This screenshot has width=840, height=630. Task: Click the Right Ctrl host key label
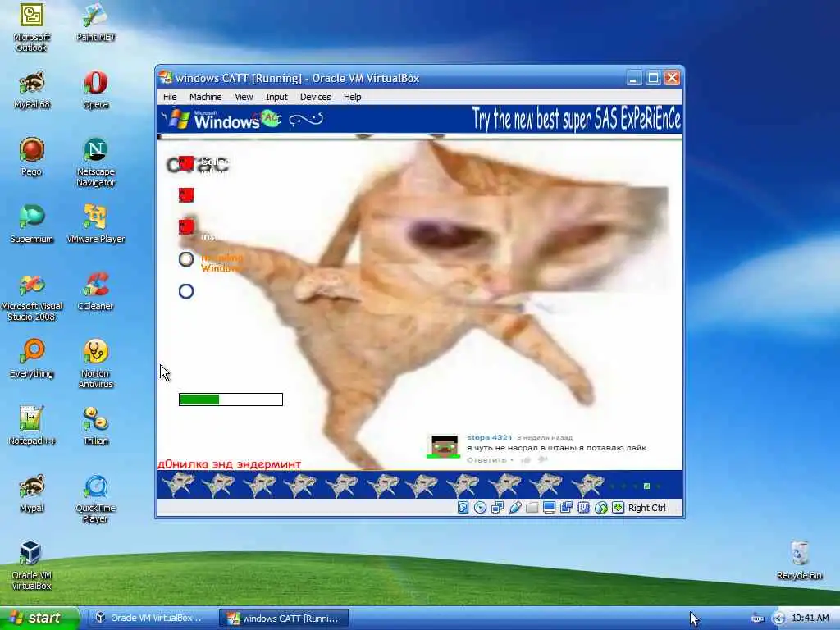tap(646, 508)
